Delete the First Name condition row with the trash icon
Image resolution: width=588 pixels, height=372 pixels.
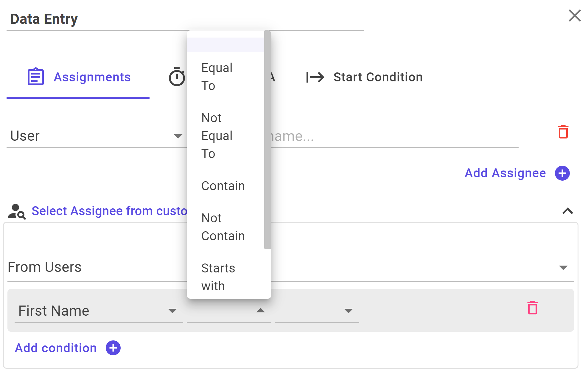533,308
